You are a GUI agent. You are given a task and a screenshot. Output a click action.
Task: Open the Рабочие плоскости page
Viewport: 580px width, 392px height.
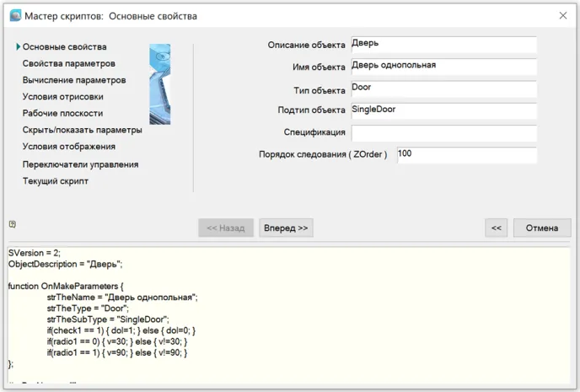point(62,113)
